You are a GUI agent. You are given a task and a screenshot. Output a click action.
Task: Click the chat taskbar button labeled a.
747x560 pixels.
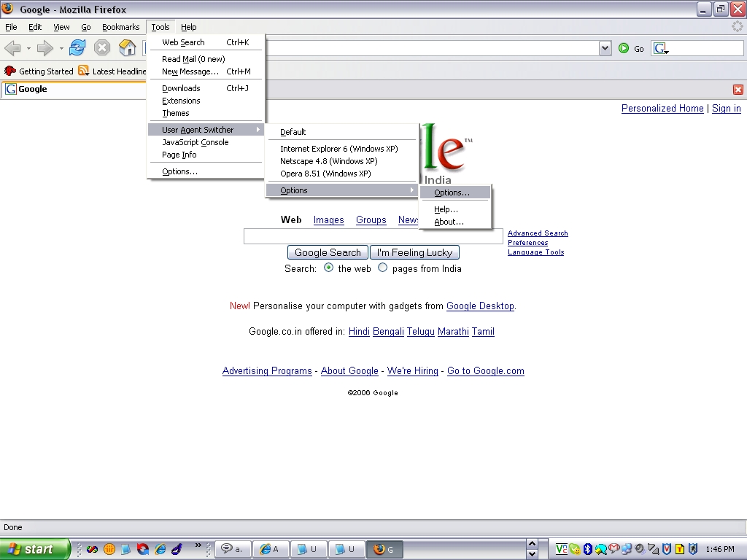[x=232, y=549]
